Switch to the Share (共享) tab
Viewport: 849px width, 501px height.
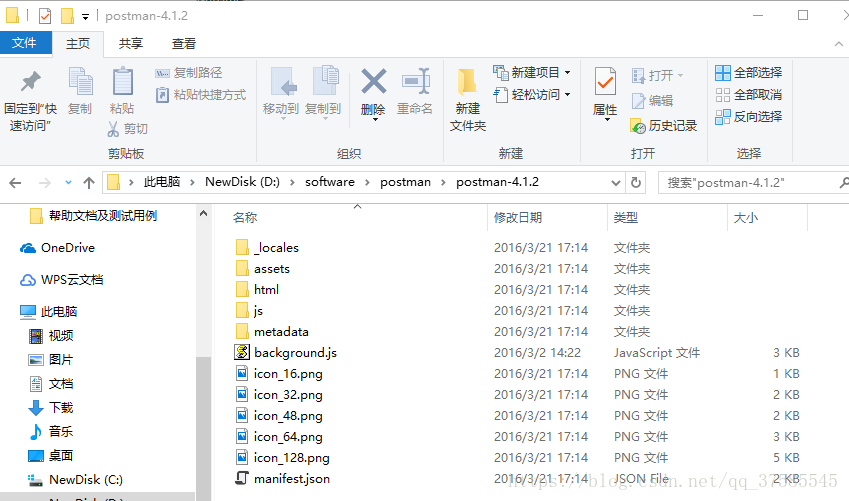130,44
